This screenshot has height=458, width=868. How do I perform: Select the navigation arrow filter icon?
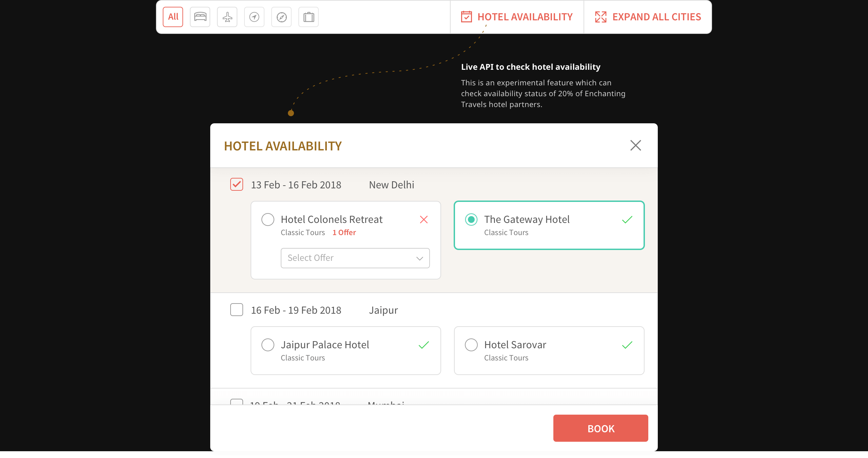(x=254, y=17)
